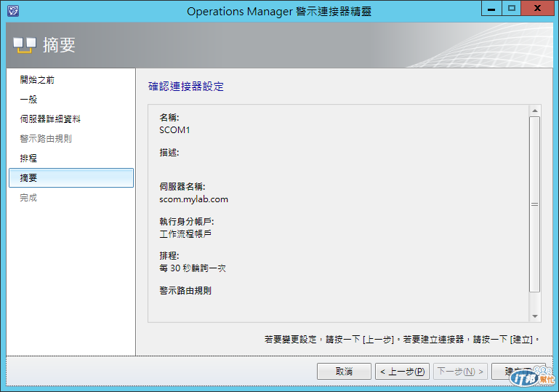Select the highlighted 摘要 step

pyautogui.click(x=71, y=178)
